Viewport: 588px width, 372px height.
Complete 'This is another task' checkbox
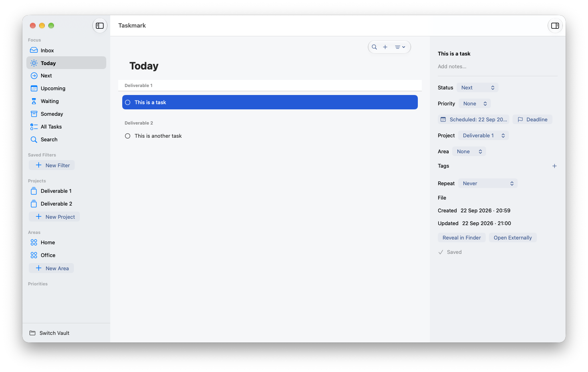128,136
